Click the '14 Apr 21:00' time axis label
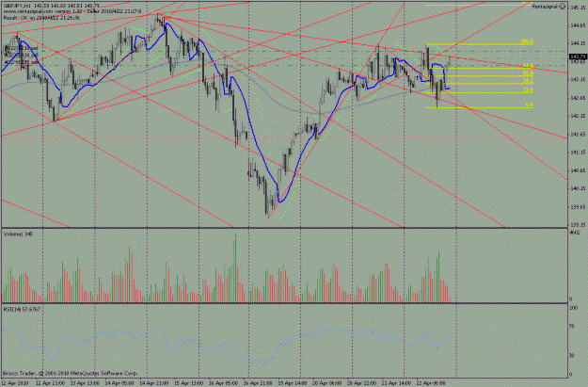588x387 pixels. (x=153, y=383)
